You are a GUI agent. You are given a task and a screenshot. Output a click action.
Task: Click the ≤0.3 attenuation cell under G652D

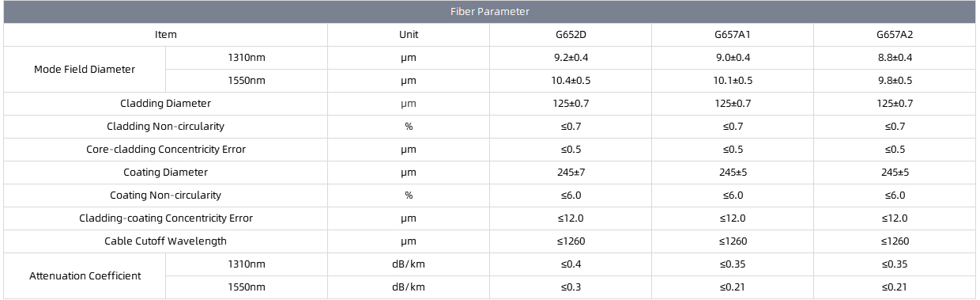coord(571,287)
